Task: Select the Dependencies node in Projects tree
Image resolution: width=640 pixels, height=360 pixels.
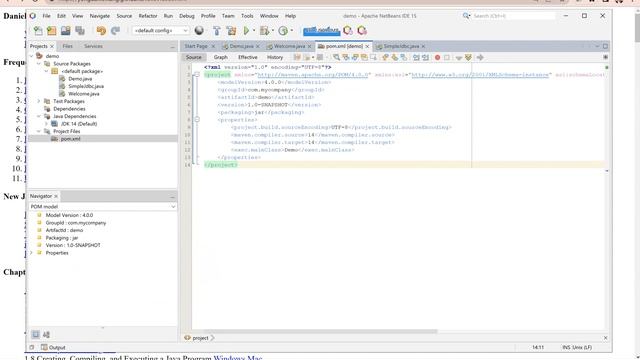Action: (x=69, y=109)
